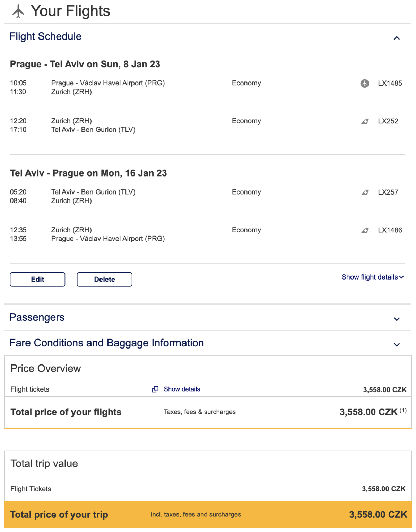Click the round airline icon next to LX1485
The image size is (416, 532).
pos(365,83)
